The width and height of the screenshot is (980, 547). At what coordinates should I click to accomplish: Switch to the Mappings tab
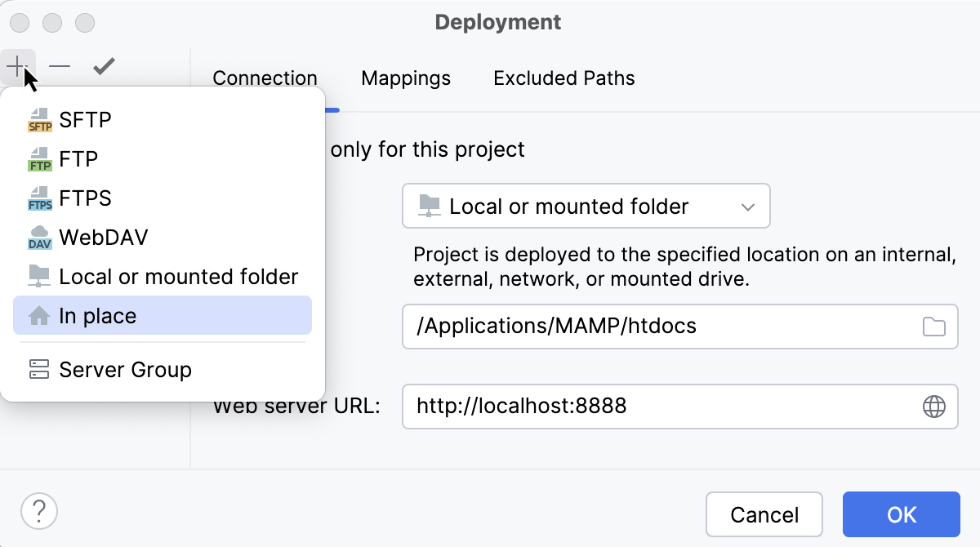point(405,78)
